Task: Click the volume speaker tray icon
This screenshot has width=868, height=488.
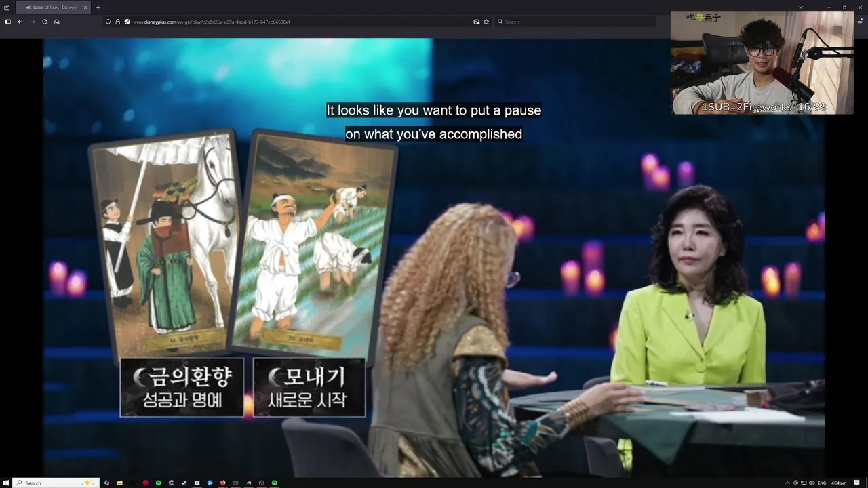Action: [812, 483]
